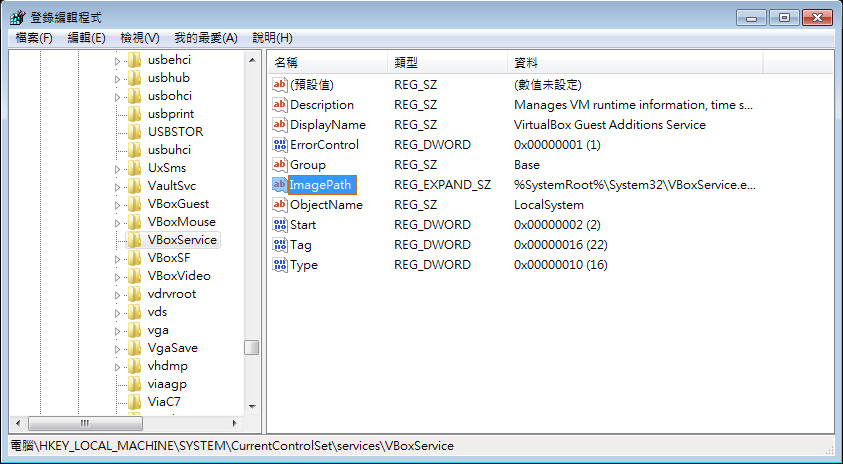Select the usbuhci key
This screenshot has height=464, width=843.
169,150
